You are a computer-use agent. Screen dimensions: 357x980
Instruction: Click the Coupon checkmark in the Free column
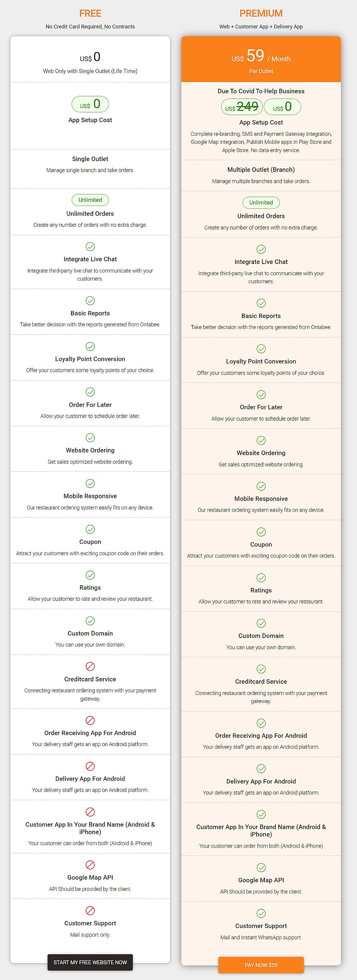(90, 529)
